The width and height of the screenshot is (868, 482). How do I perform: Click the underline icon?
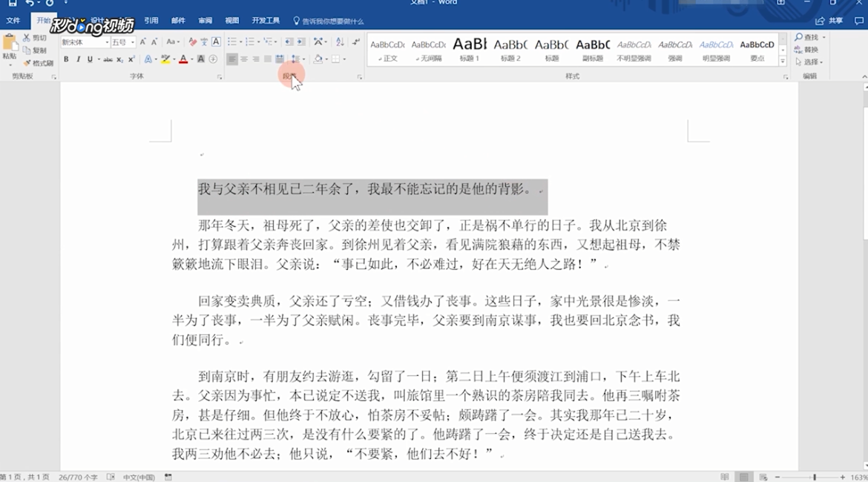point(89,59)
